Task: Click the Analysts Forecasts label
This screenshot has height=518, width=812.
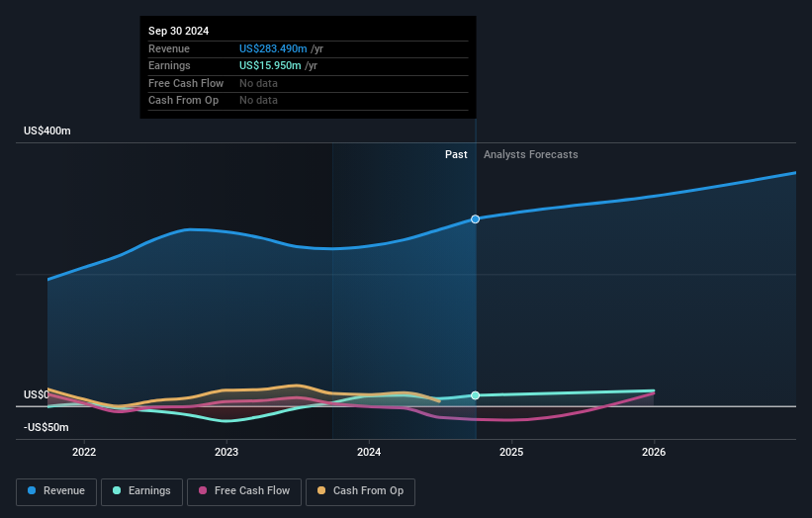Action: [x=531, y=155]
